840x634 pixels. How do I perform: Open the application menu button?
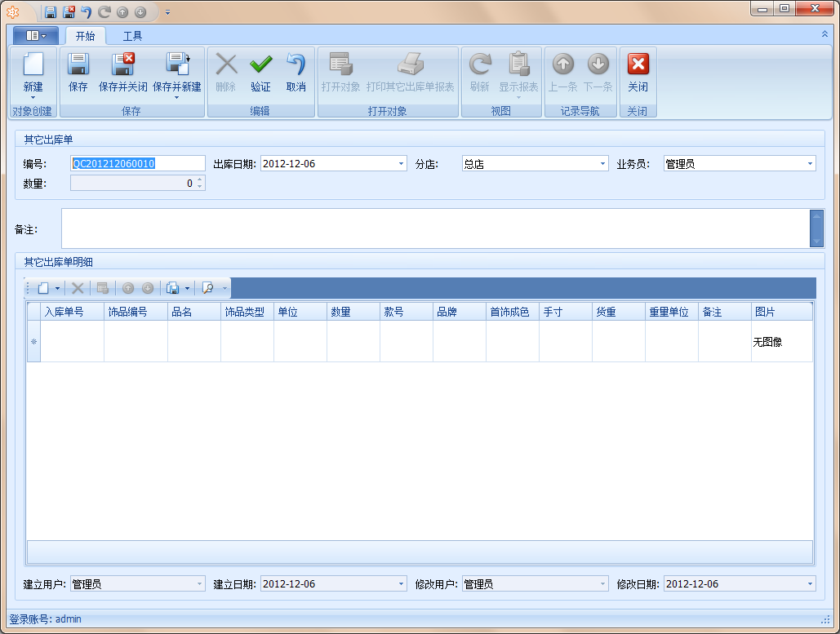pos(36,36)
